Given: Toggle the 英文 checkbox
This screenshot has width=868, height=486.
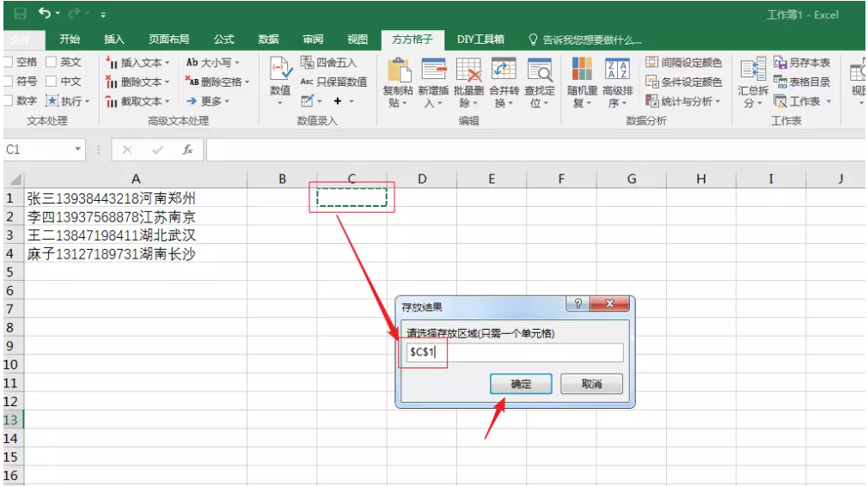Looking at the screenshot, I should [x=51, y=62].
